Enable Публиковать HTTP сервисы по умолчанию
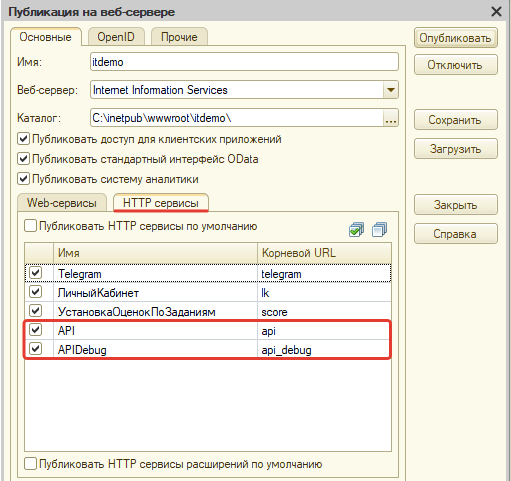 click(x=30, y=226)
